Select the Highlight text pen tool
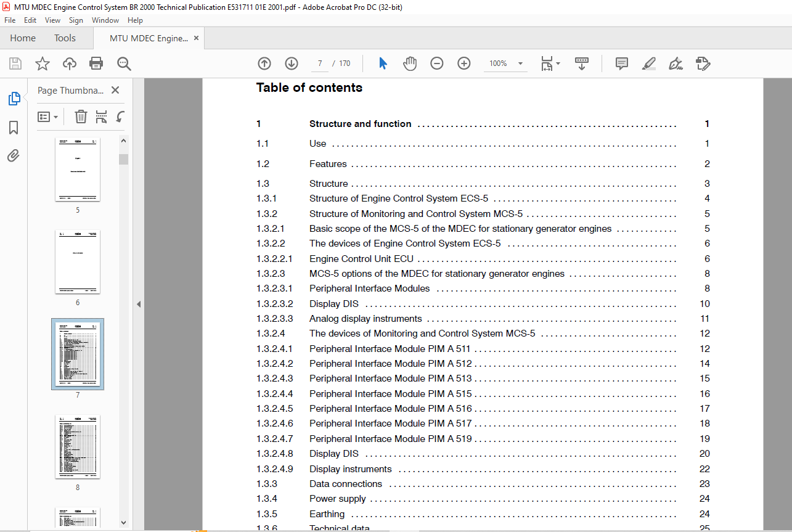792x532 pixels. tap(649, 63)
